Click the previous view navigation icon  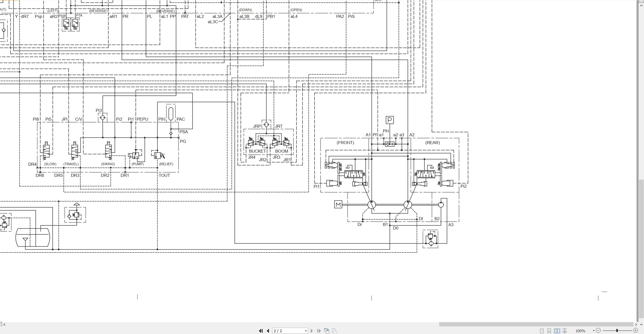pos(326,331)
